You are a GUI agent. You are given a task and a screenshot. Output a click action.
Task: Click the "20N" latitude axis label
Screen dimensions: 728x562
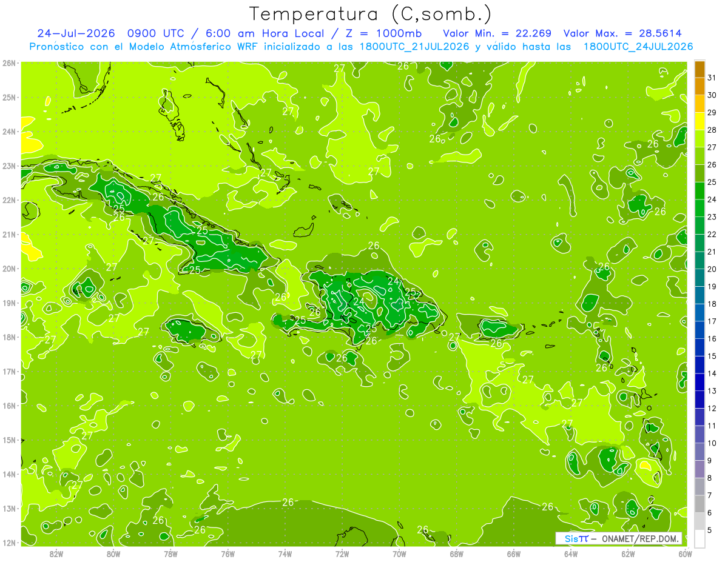coord(9,269)
